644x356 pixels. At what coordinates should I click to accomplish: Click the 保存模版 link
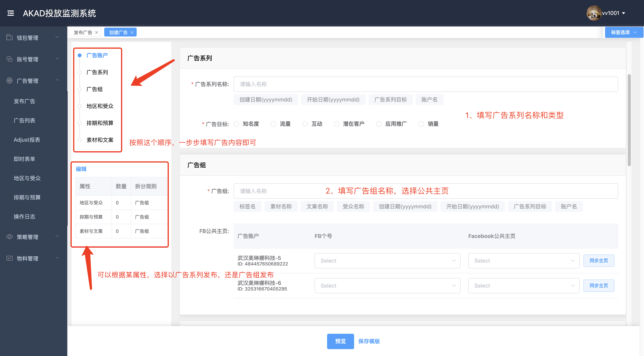pos(369,341)
